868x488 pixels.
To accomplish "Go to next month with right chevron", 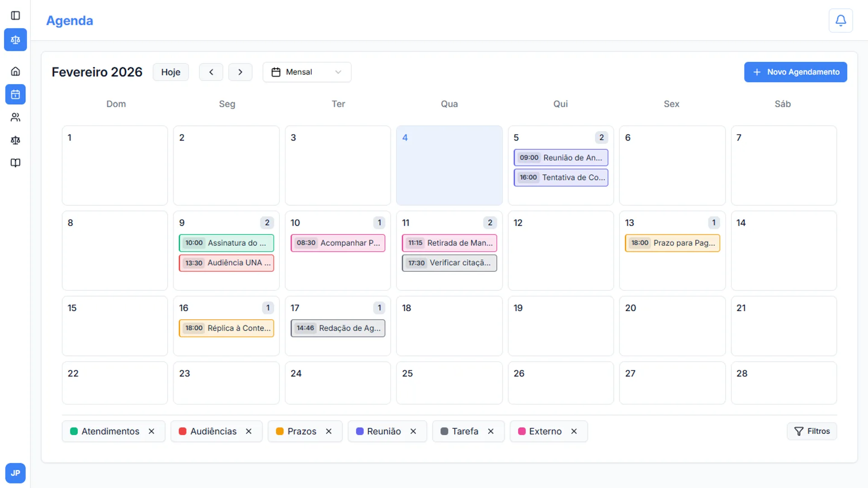I will 240,72.
